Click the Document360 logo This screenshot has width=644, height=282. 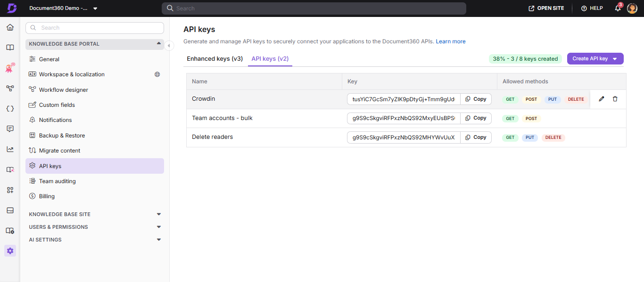12,8
